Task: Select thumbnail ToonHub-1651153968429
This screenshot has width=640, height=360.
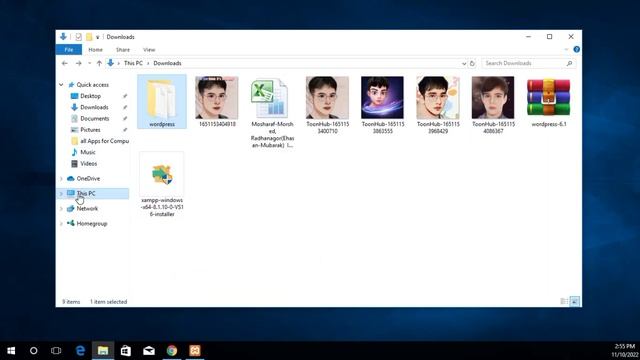Action: coord(438,105)
